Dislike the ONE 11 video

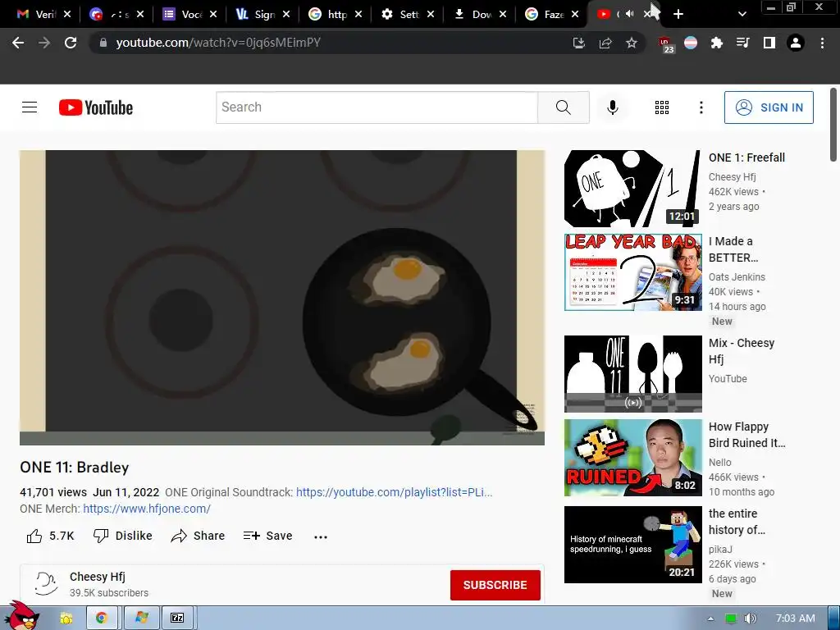click(123, 536)
